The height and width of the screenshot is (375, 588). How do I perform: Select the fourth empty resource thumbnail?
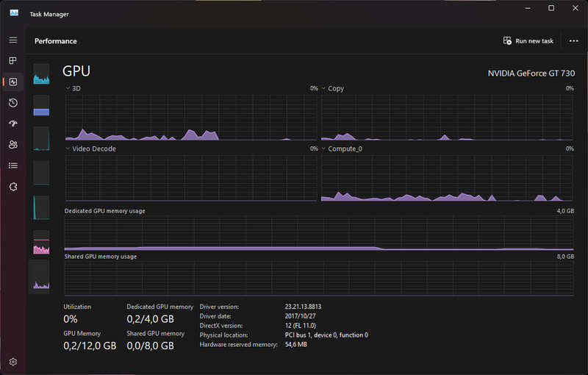[x=41, y=173]
